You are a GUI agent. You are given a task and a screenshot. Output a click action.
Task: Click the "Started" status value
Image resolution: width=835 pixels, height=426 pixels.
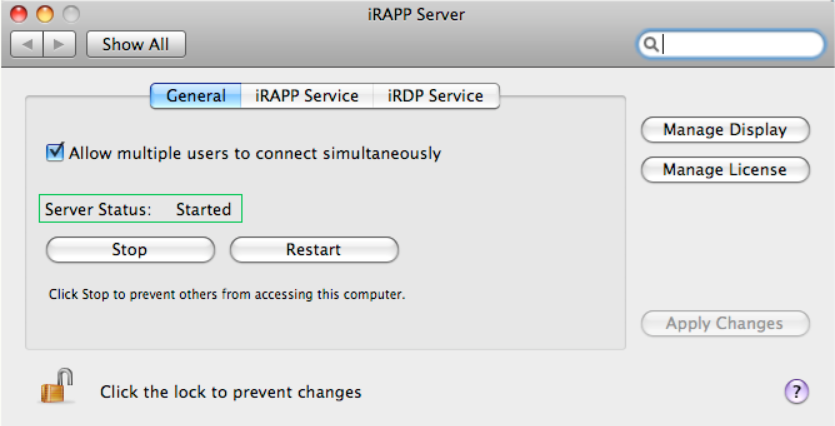pos(203,209)
